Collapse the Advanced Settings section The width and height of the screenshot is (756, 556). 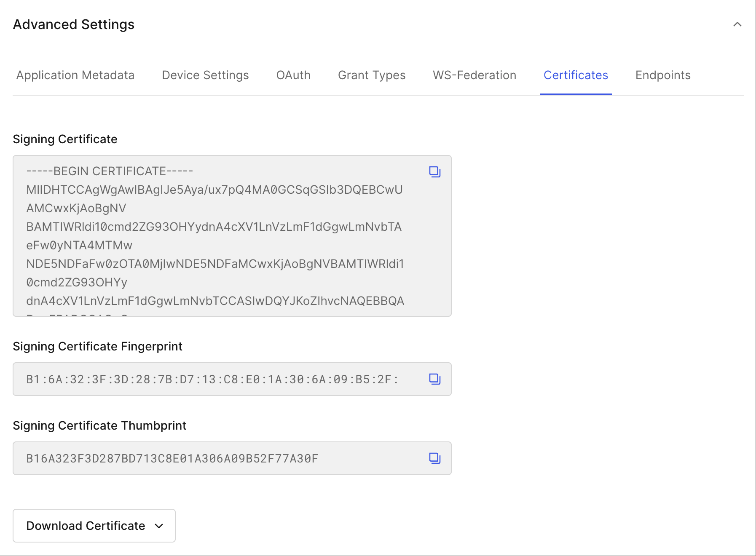[737, 24]
